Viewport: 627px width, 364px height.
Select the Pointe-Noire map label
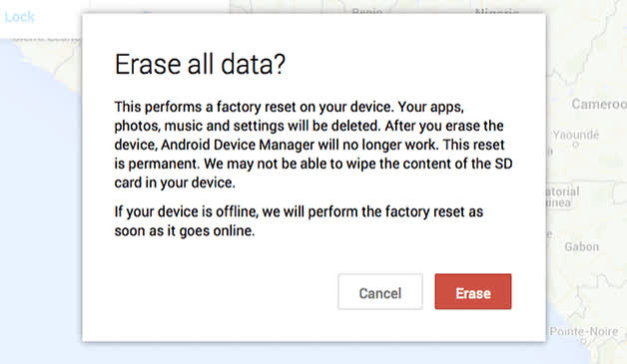584,331
